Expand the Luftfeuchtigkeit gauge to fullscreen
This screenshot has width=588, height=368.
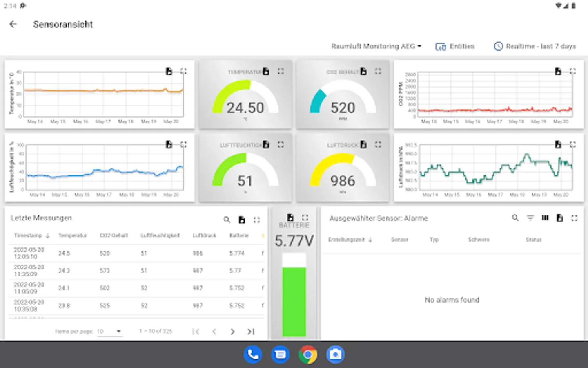(281, 144)
